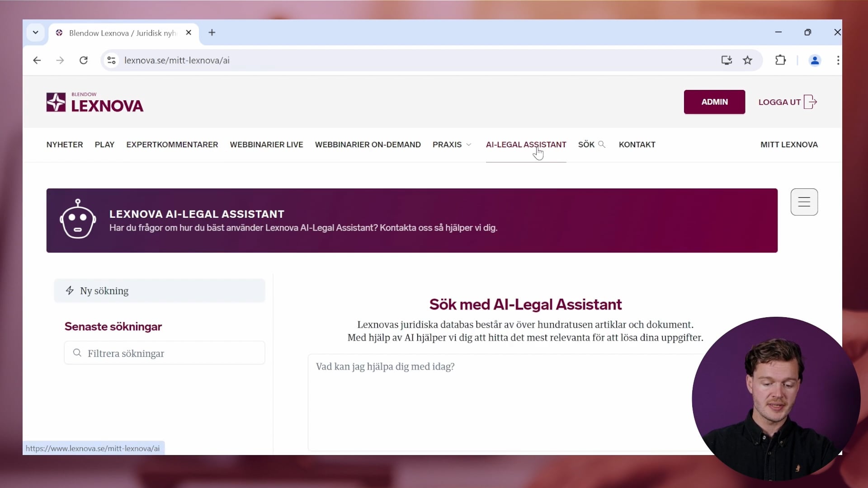Click the lightning icon by Ny sökning
The image size is (868, 488).
[x=70, y=291]
